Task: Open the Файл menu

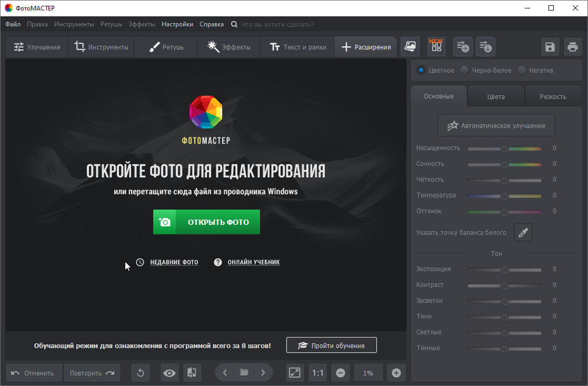Action: pyautogui.click(x=13, y=24)
